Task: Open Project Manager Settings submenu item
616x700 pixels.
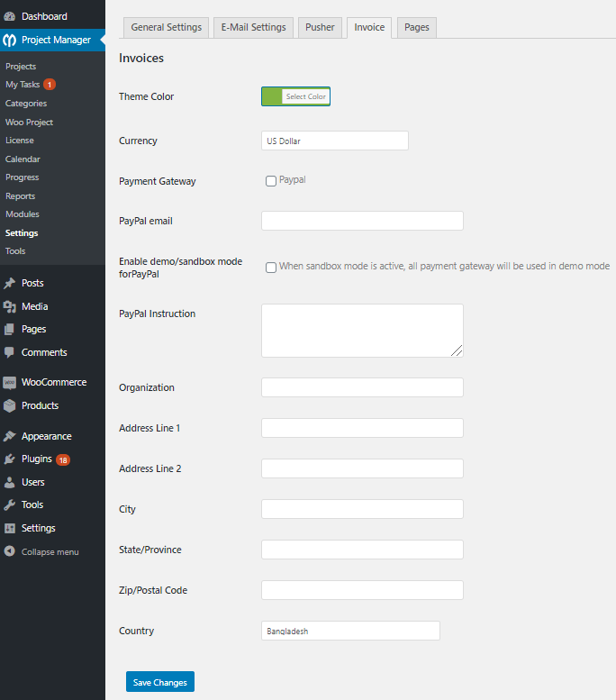Action: [x=22, y=233]
